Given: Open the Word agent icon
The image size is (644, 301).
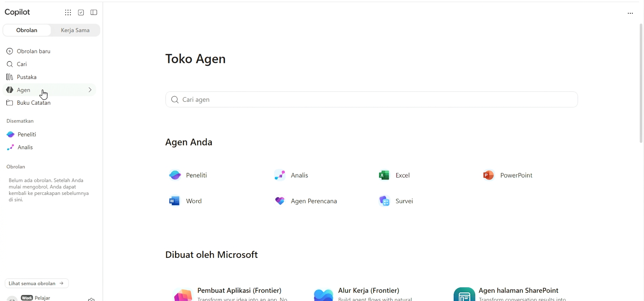Looking at the screenshot, I should (x=175, y=201).
